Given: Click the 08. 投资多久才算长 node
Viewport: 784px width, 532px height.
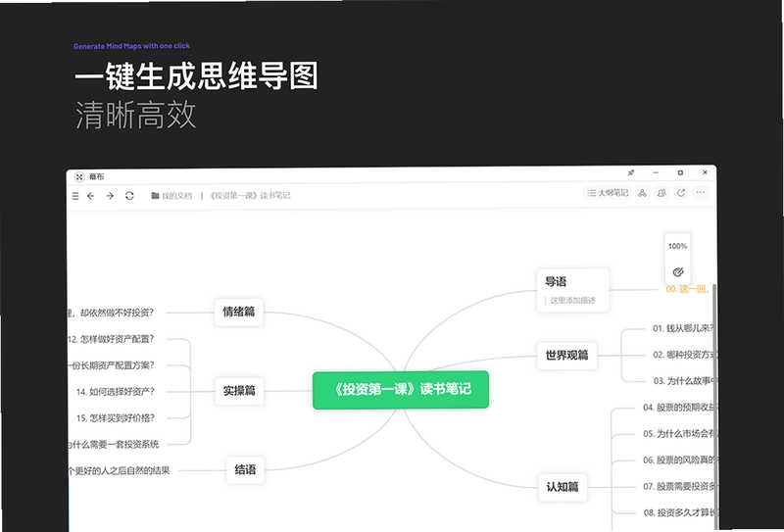Looking at the screenshot, I should (679, 512).
